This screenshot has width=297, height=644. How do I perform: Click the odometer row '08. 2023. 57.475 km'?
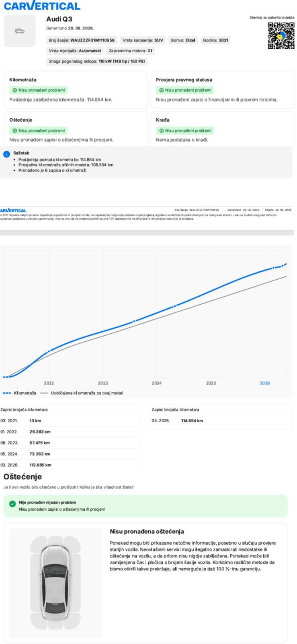click(69, 443)
